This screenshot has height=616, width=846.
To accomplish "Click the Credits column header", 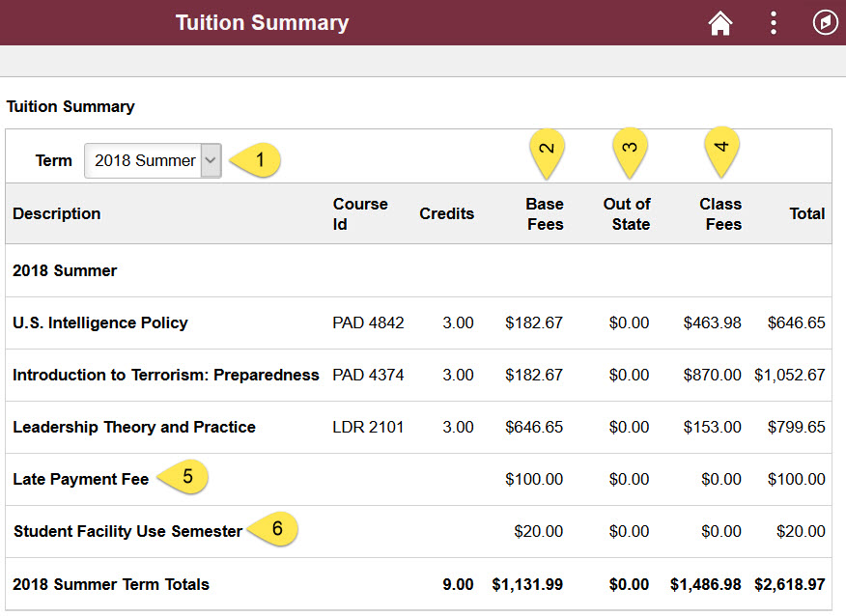I will (x=447, y=213).
